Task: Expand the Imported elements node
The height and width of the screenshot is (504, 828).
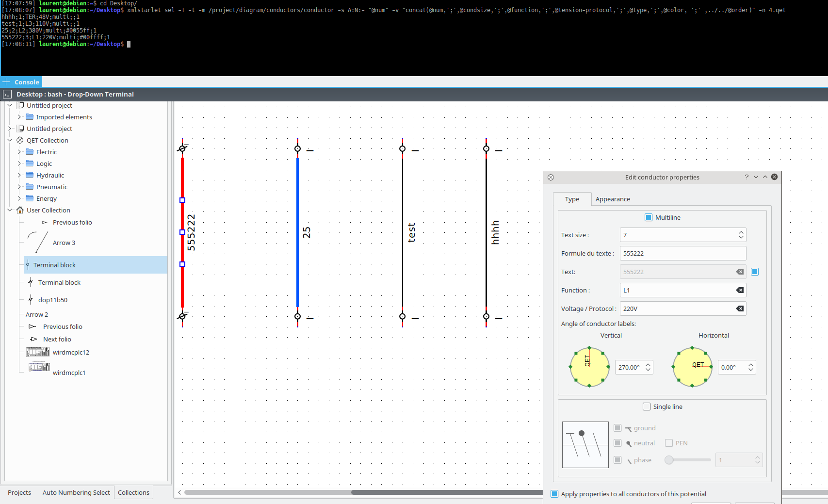Action: 19,117
